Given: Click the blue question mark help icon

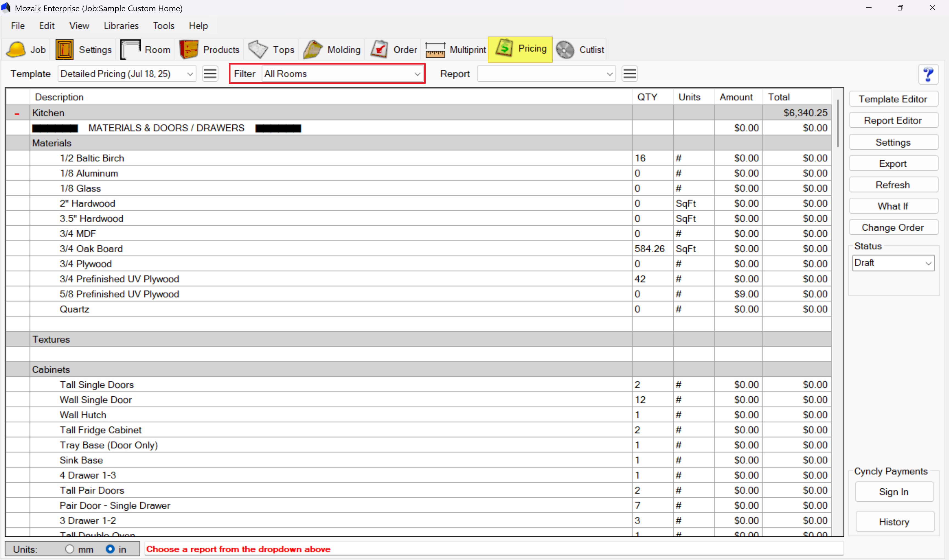Looking at the screenshot, I should (928, 74).
